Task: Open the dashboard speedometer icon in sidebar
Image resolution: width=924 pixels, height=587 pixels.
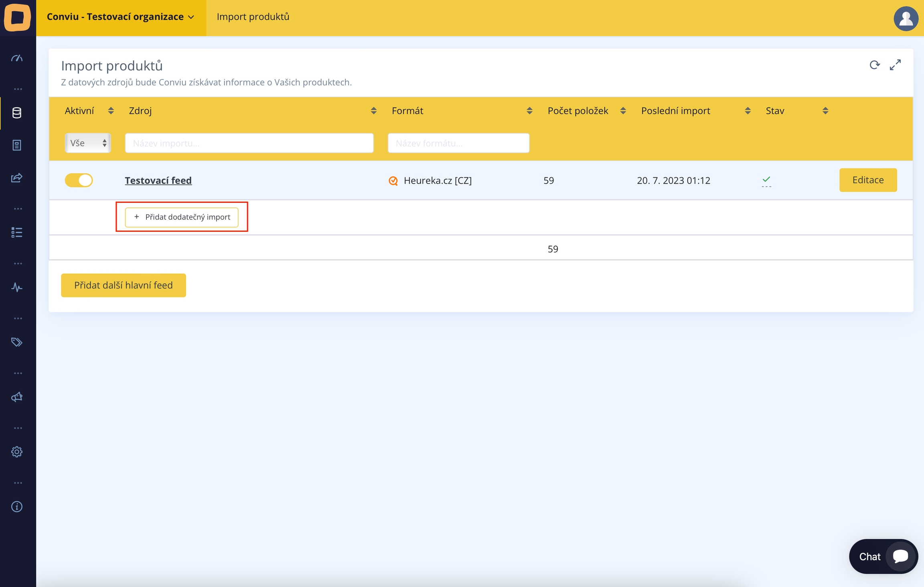Action: 17,59
